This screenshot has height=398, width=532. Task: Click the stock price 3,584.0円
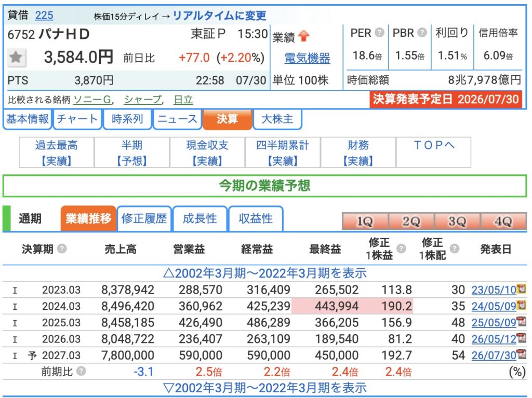point(78,57)
